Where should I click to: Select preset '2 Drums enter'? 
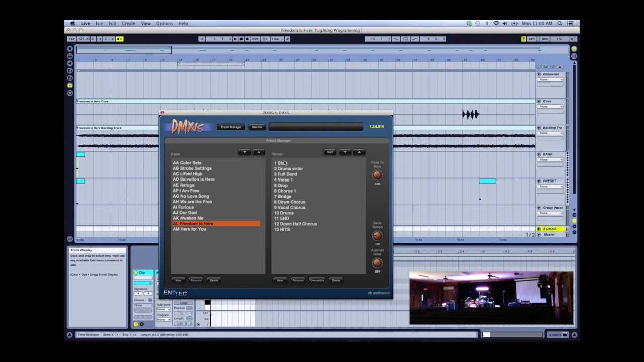(x=288, y=169)
